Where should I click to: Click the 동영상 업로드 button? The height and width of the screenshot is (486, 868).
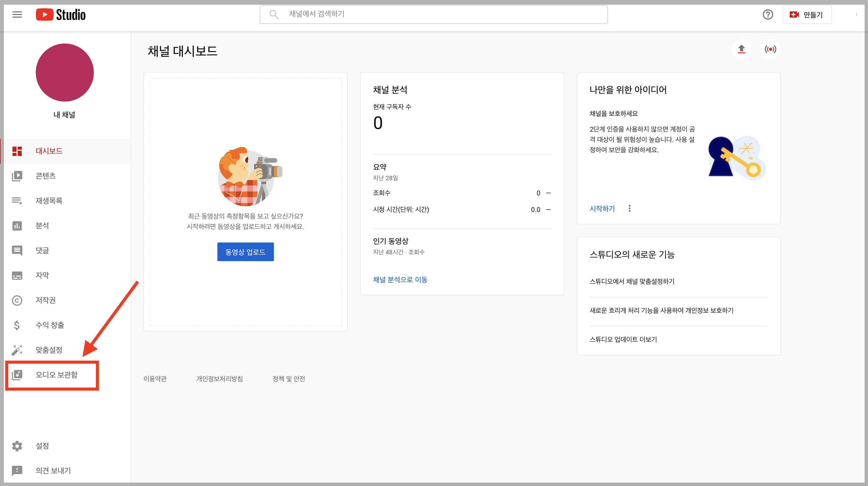click(245, 252)
